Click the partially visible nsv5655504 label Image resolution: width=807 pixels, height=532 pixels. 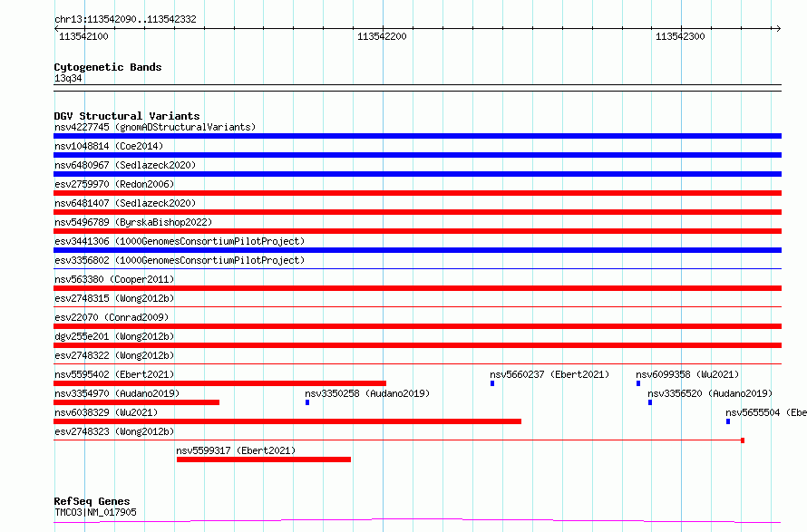(766, 412)
